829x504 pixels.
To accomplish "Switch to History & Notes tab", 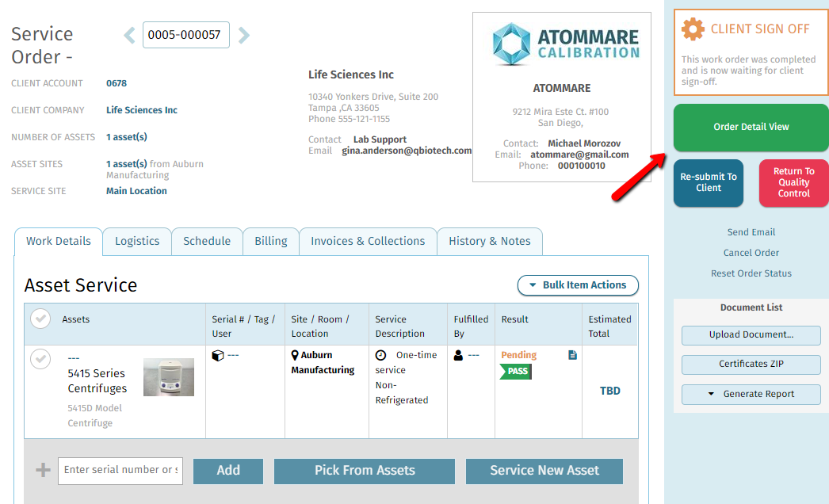I will pyautogui.click(x=490, y=241).
